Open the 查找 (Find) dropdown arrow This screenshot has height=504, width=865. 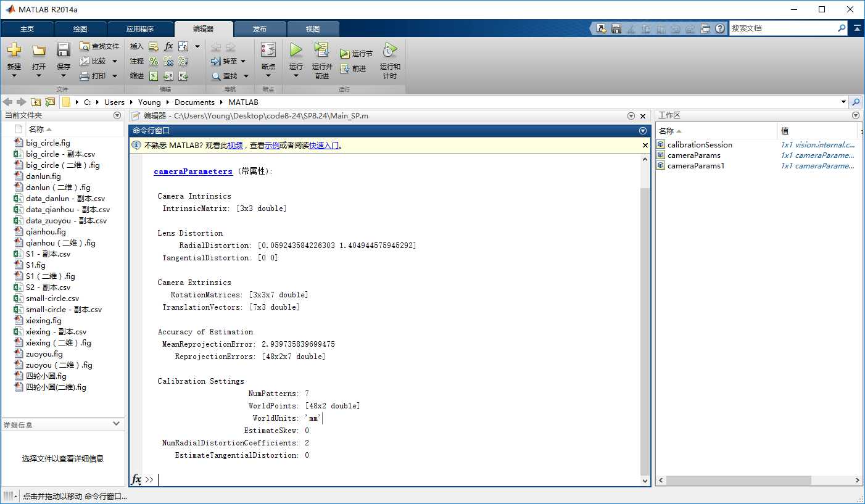click(246, 76)
